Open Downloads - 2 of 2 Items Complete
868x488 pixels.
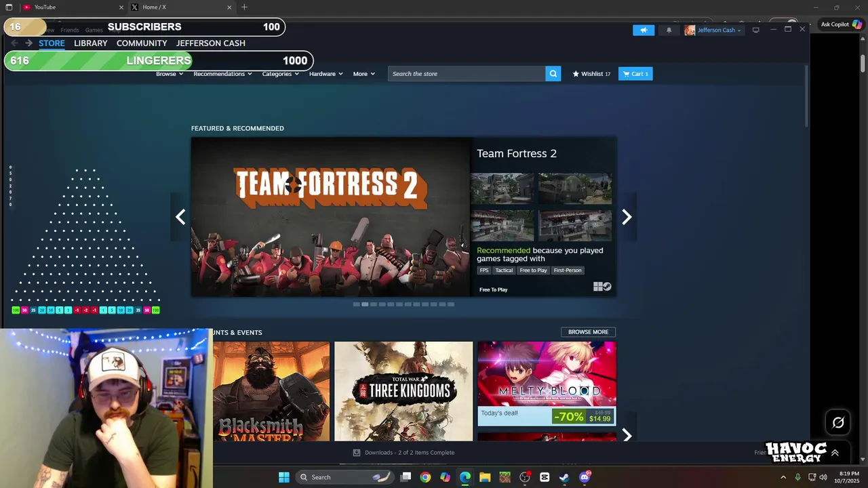pyautogui.click(x=410, y=452)
